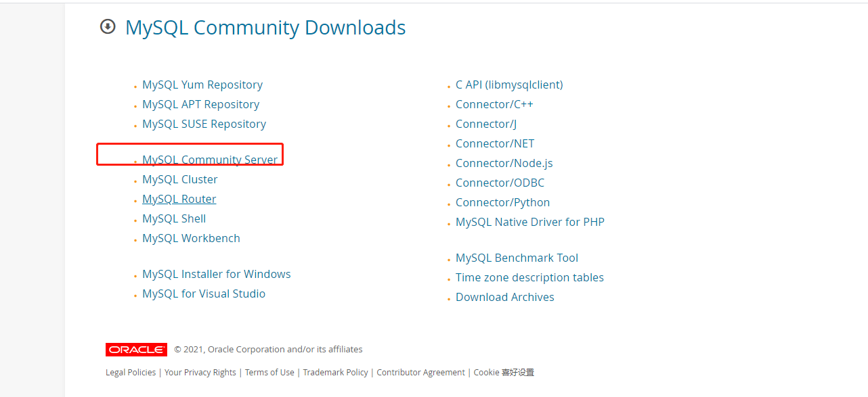Open Contributor Agreement footer link
Screen dimensions: 868x397
[x=421, y=373]
